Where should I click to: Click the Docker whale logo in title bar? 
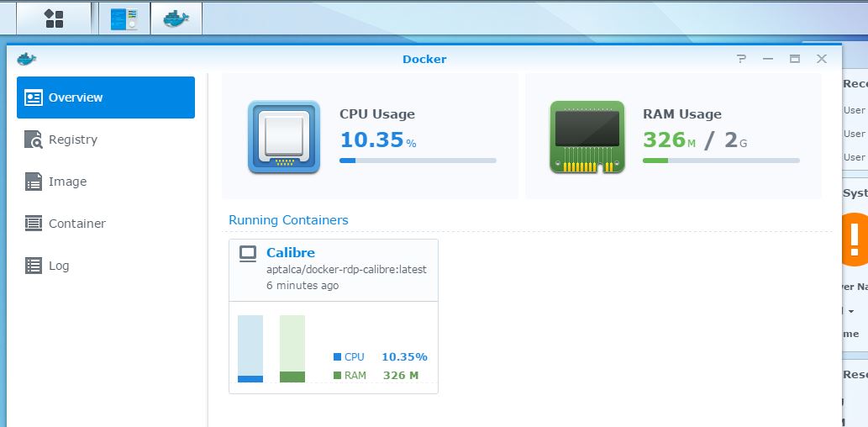(x=27, y=59)
